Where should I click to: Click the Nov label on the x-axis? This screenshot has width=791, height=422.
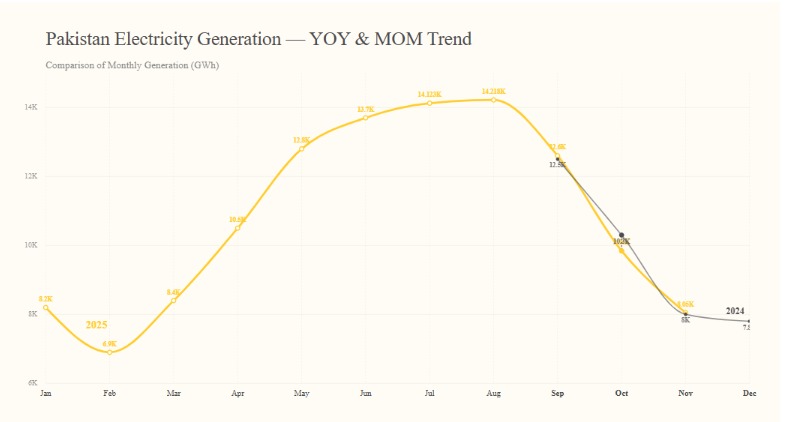(x=685, y=394)
